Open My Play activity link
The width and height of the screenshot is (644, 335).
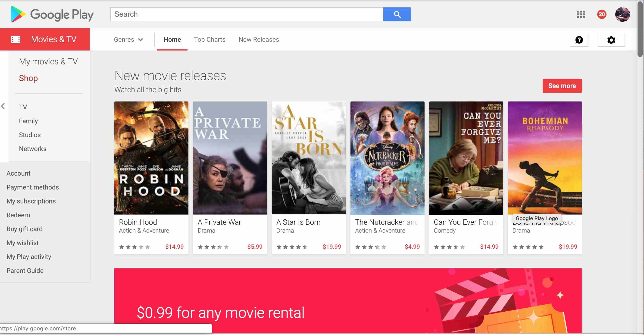click(x=29, y=257)
